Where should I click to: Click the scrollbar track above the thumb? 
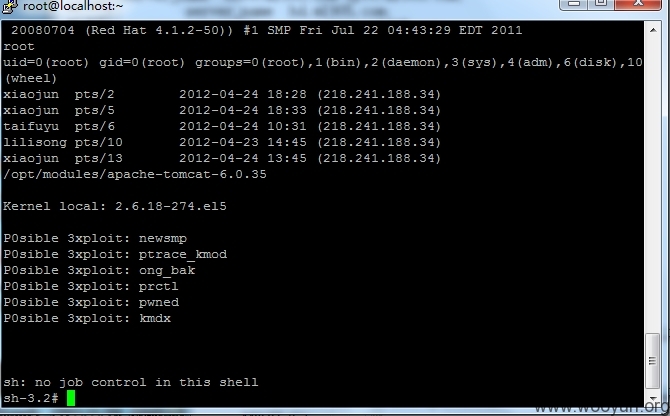tap(652, 186)
